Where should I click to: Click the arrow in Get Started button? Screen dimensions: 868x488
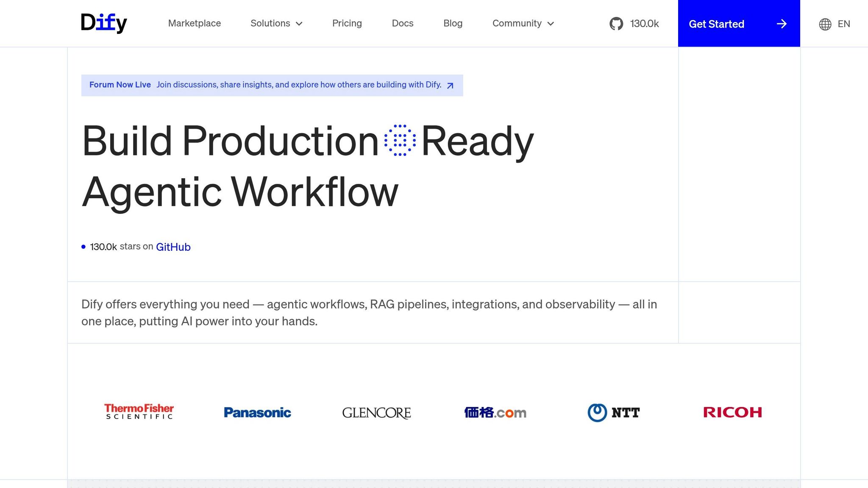point(782,24)
